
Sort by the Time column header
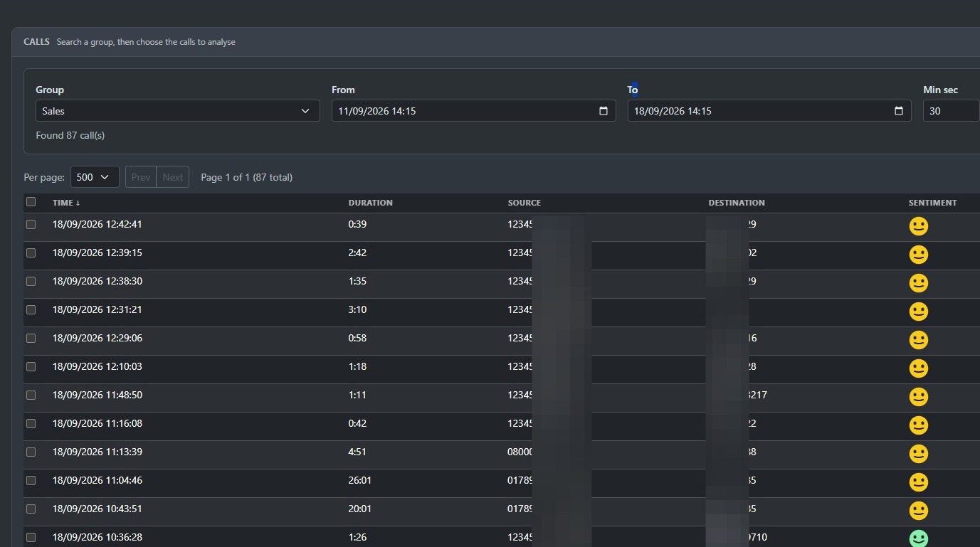[x=66, y=203]
